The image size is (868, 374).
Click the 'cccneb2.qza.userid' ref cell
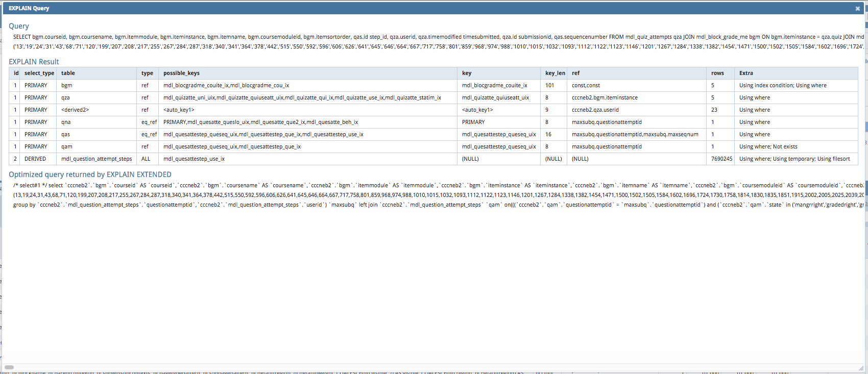click(637, 110)
